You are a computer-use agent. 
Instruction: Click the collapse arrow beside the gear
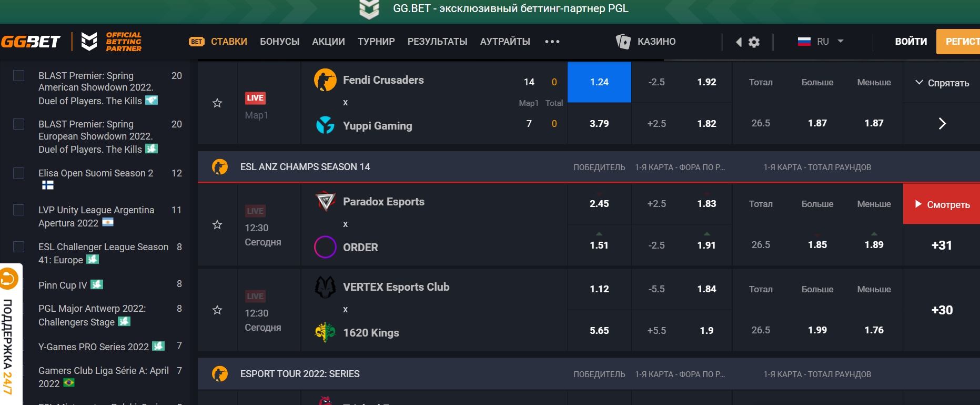click(x=739, y=42)
